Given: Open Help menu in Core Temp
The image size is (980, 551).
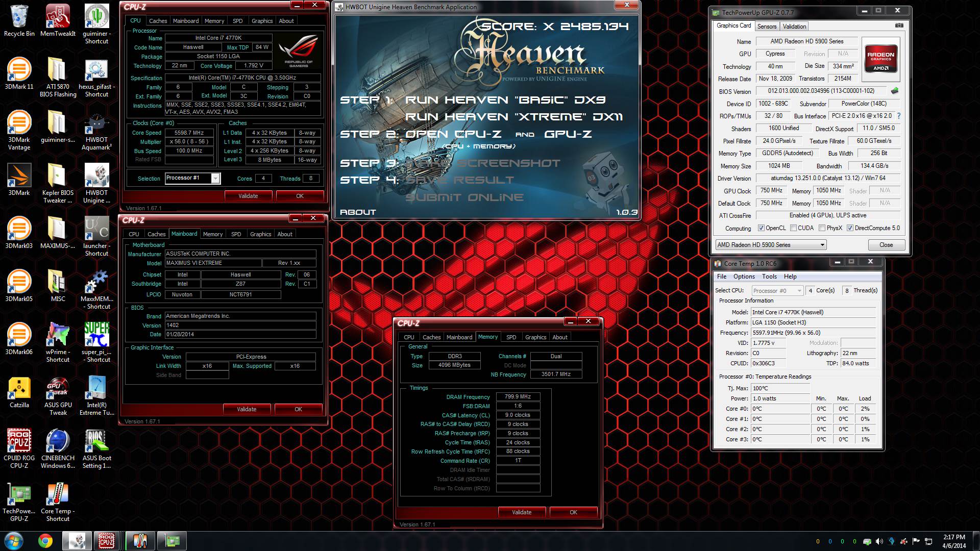Looking at the screenshot, I should (x=790, y=277).
